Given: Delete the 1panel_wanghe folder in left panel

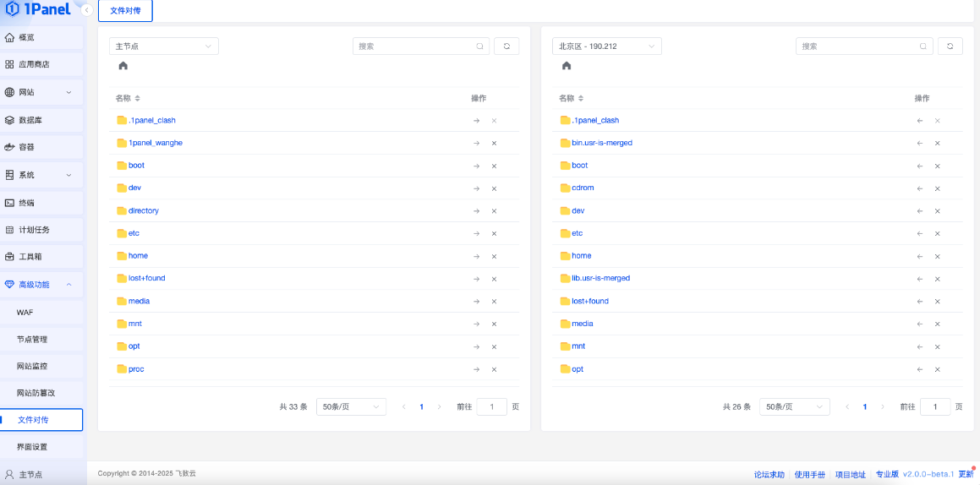Looking at the screenshot, I should 494,144.
